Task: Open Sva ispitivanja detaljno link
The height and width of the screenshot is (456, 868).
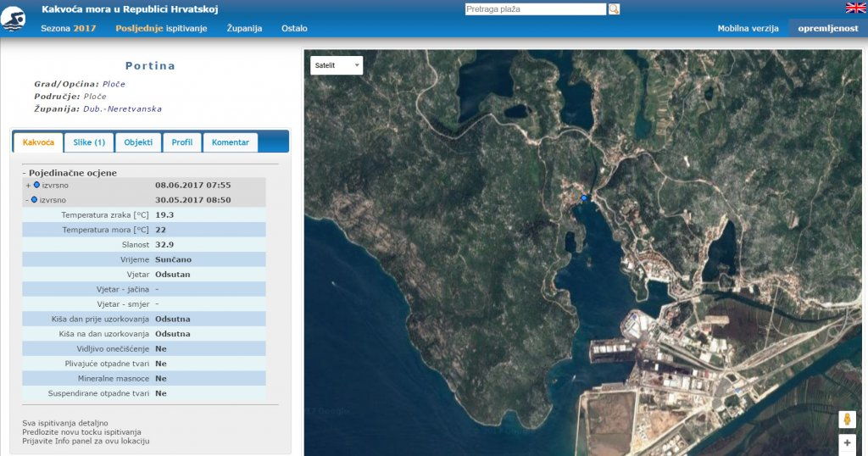Action: [65, 422]
